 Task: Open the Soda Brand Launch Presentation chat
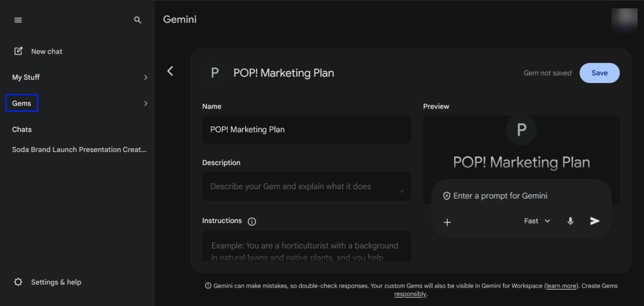coord(79,150)
